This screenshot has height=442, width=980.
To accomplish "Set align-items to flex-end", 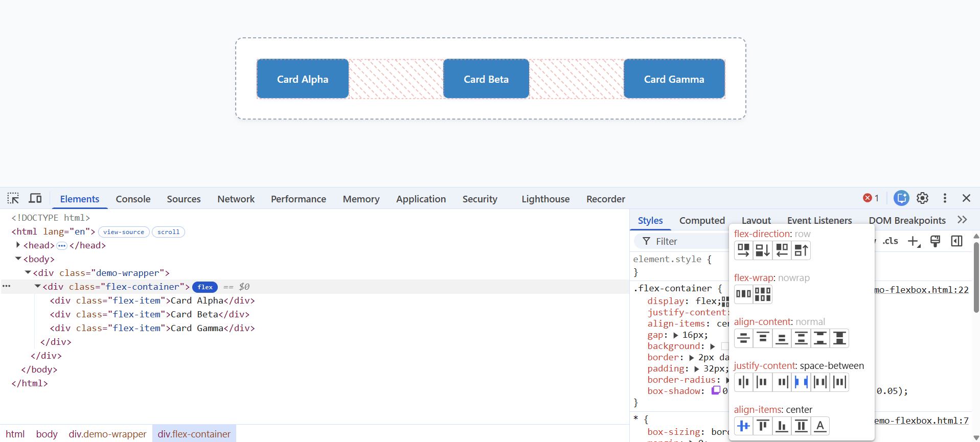I will coord(782,426).
